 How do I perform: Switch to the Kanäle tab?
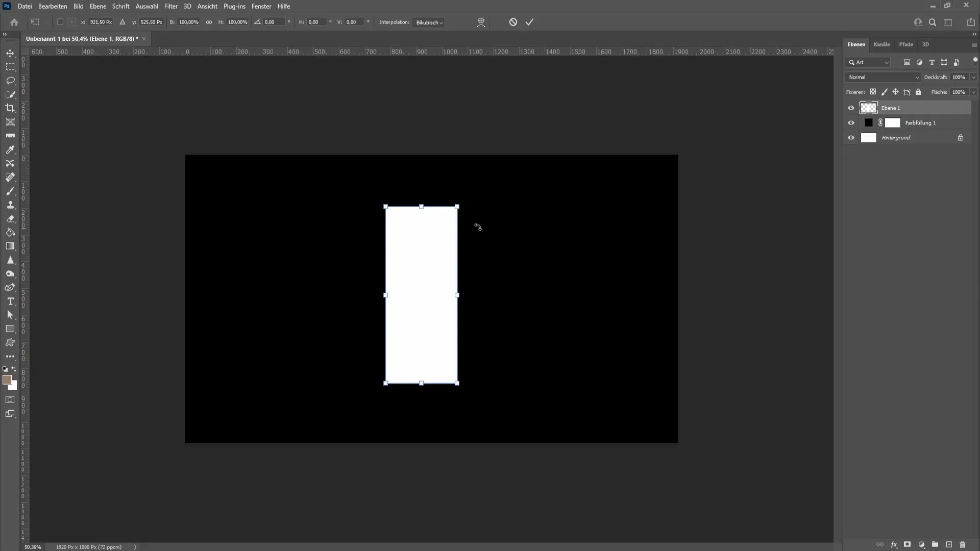pos(883,44)
